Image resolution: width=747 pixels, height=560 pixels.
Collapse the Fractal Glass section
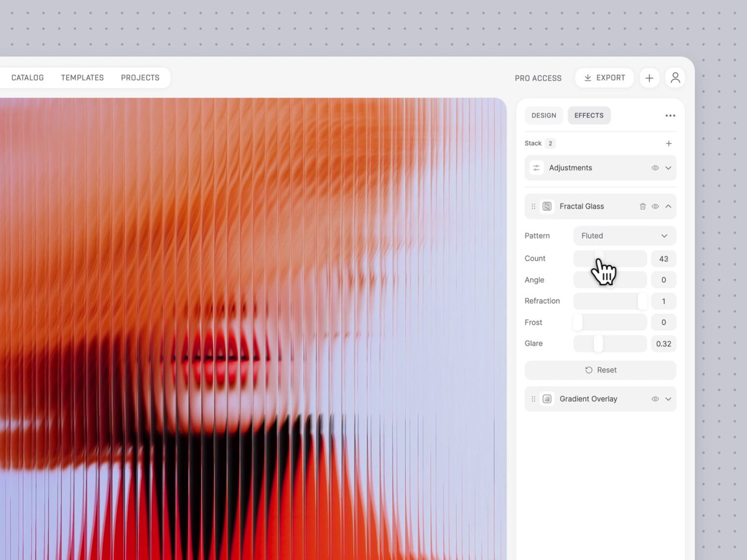669,207
